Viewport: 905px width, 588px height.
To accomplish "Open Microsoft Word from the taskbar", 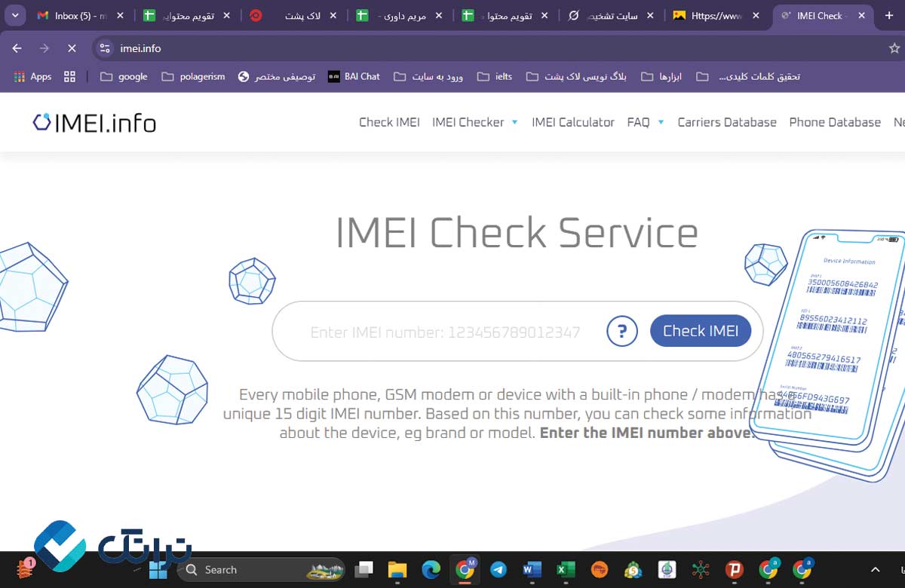I will coord(532,570).
